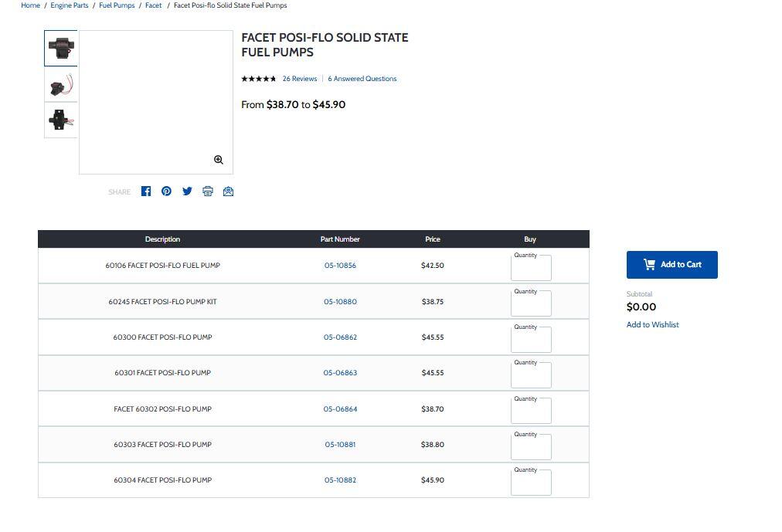This screenshot has width=782, height=532.
Task: Open the 26 Reviews link
Action: point(300,79)
